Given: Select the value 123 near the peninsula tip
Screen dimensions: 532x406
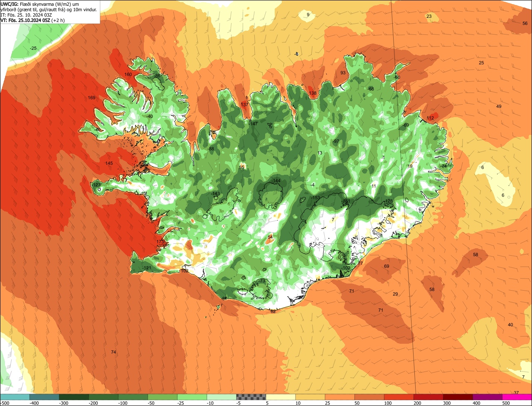Looking at the screenshot, I should [96, 185].
